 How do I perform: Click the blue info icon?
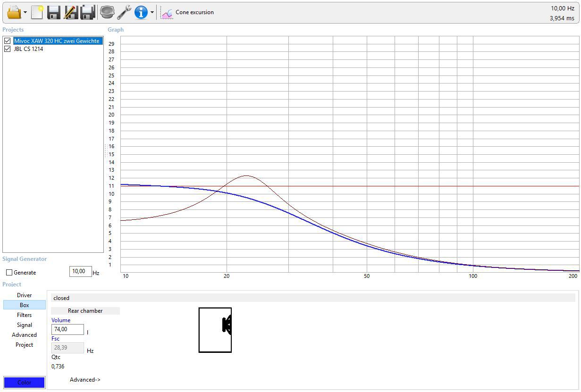click(x=141, y=12)
